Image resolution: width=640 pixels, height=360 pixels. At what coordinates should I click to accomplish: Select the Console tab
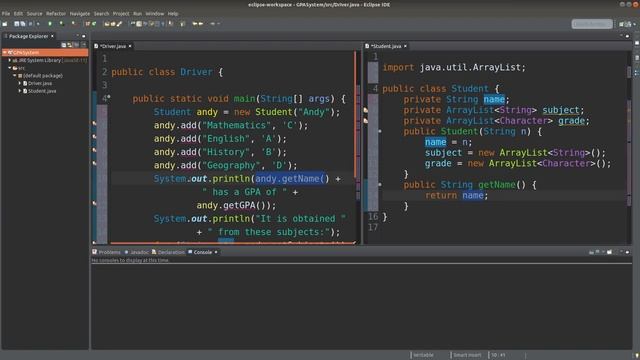200,252
